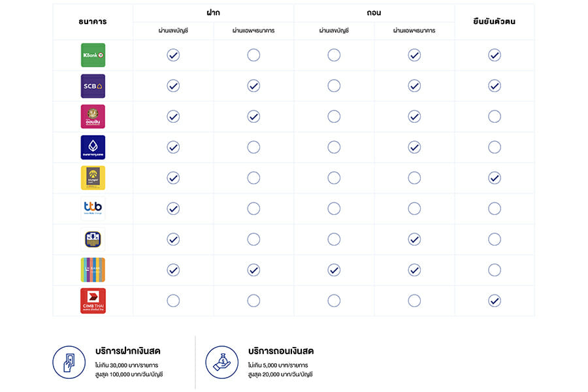The width and height of the screenshot is (588, 392).
Task: Click the cash deposit (ฝากเงินสด) icon
Action: pyautogui.click(x=69, y=362)
